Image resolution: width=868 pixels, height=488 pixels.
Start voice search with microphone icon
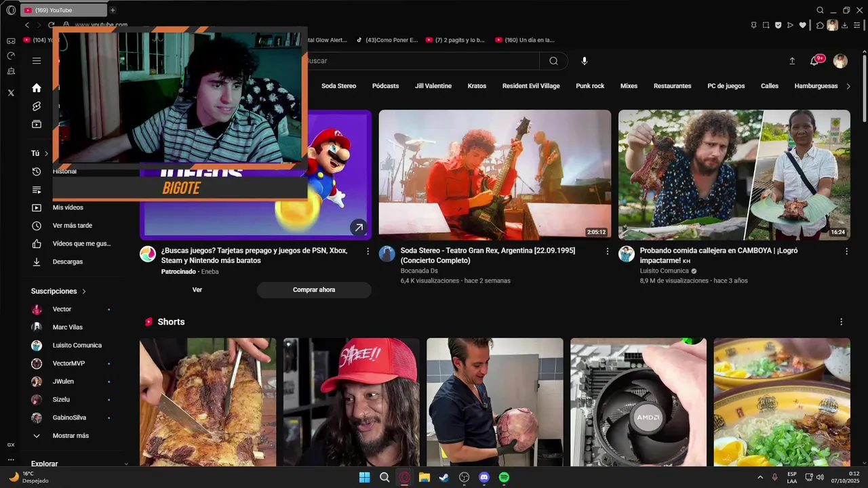pos(585,61)
